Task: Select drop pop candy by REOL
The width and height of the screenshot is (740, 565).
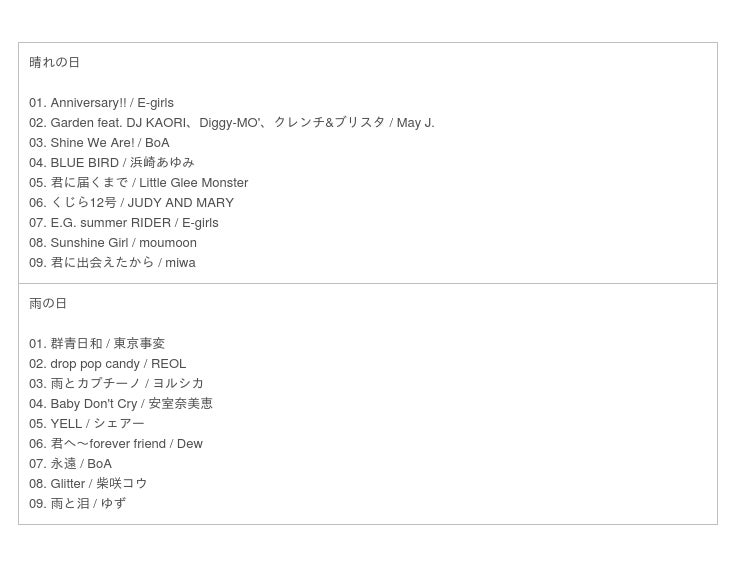Action: pos(108,363)
